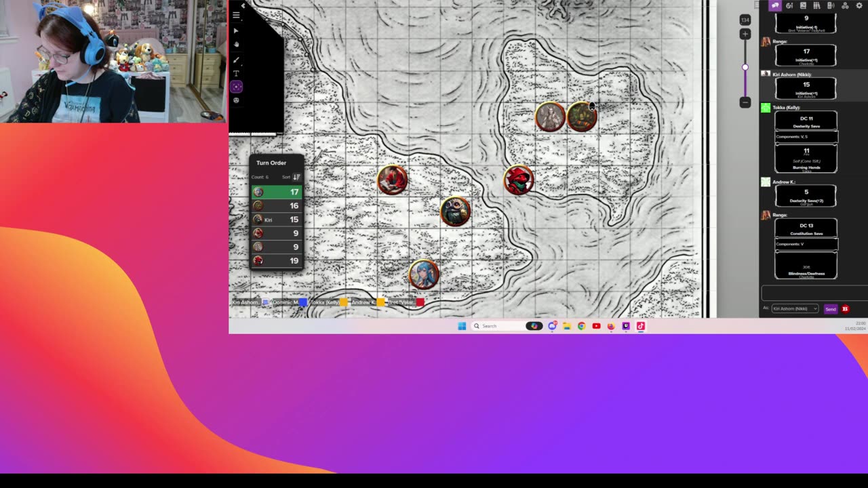This screenshot has width=868, height=488.
Task: Select the Text tool
Action: tap(236, 73)
